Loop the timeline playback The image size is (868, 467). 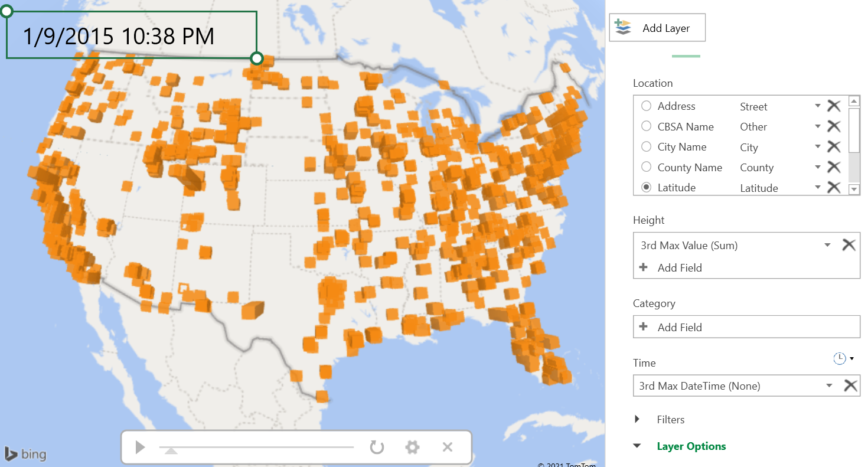tap(377, 447)
